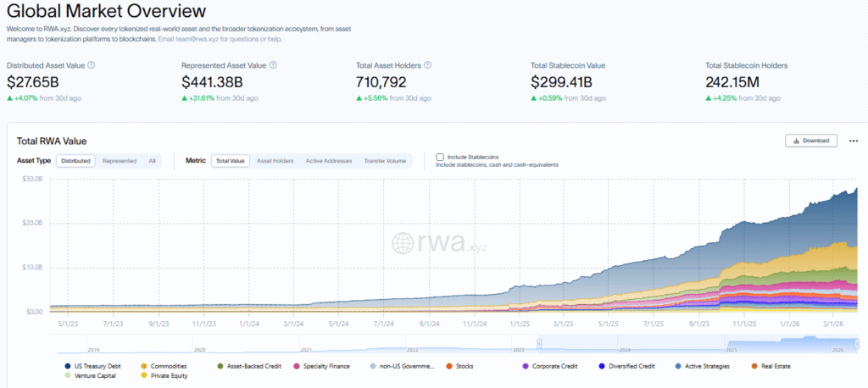Switch to the Distributed asset type
Screen dimensions: 868x388
tap(75, 160)
